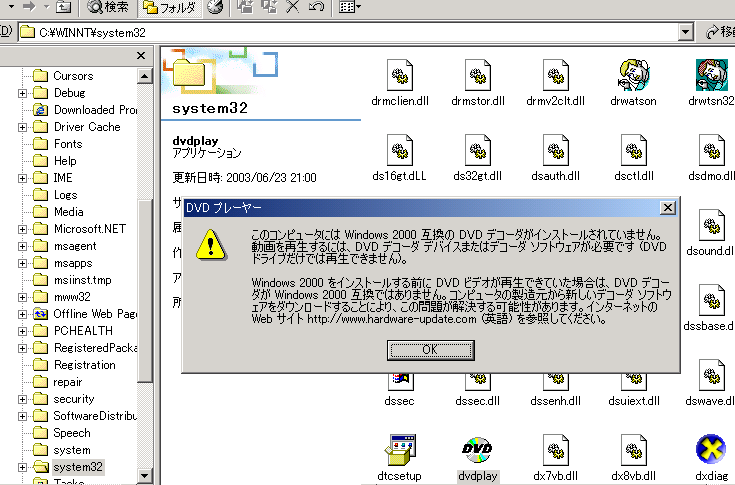Expand the msagent folder node
The height and width of the screenshot is (485, 735).
pos(22,246)
